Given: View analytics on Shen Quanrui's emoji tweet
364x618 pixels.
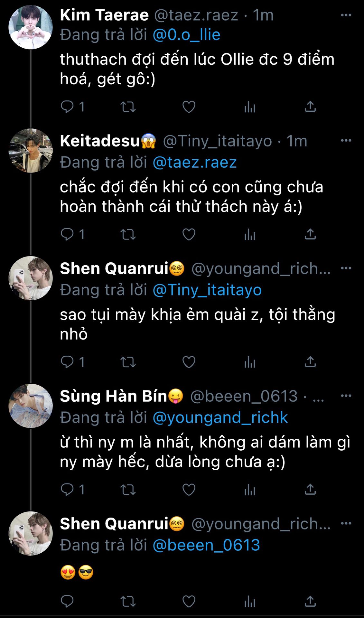Looking at the screenshot, I should coord(249,601).
